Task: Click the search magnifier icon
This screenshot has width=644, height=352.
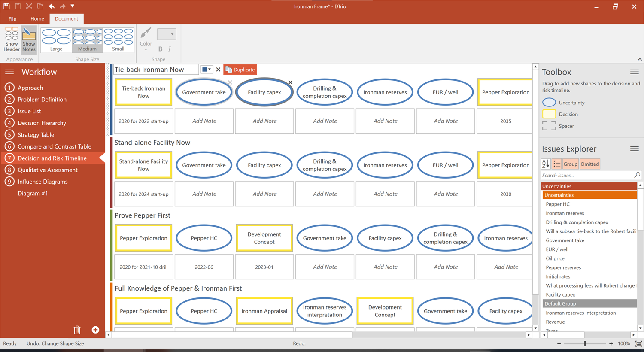Action: point(637,175)
